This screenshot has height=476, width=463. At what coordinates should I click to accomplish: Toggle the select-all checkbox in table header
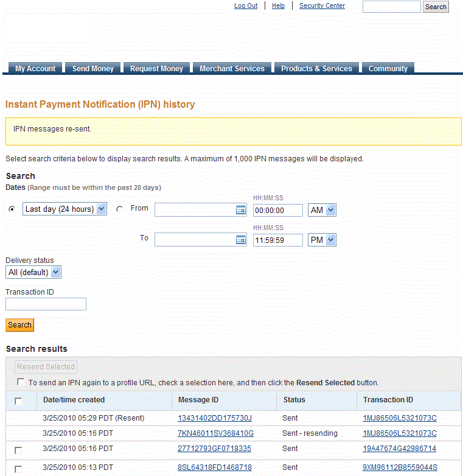click(x=18, y=401)
